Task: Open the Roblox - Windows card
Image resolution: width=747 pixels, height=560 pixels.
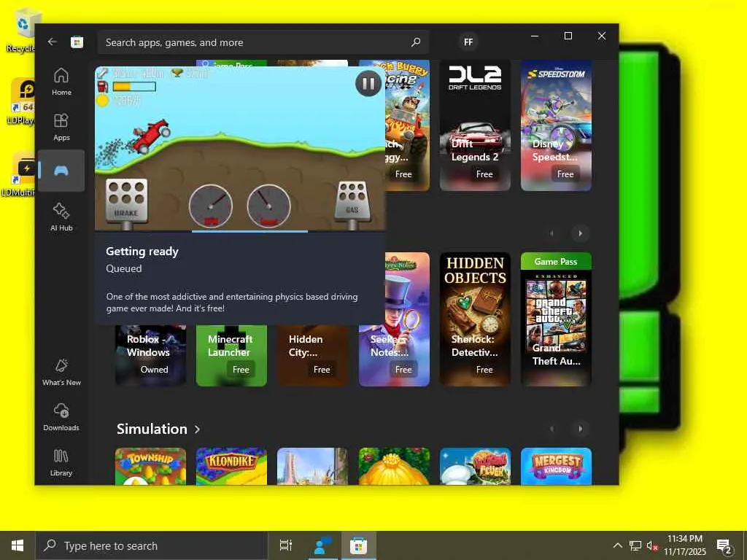Action: (150, 355)
